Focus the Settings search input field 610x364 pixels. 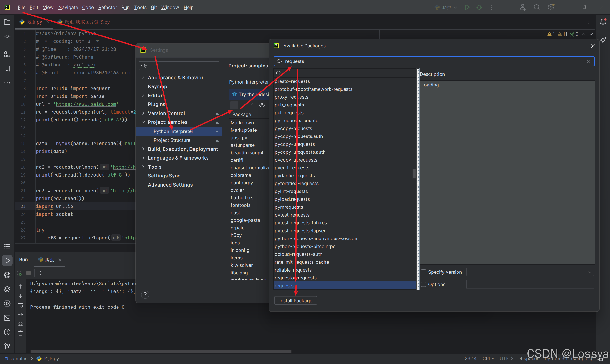coord(179,66)
